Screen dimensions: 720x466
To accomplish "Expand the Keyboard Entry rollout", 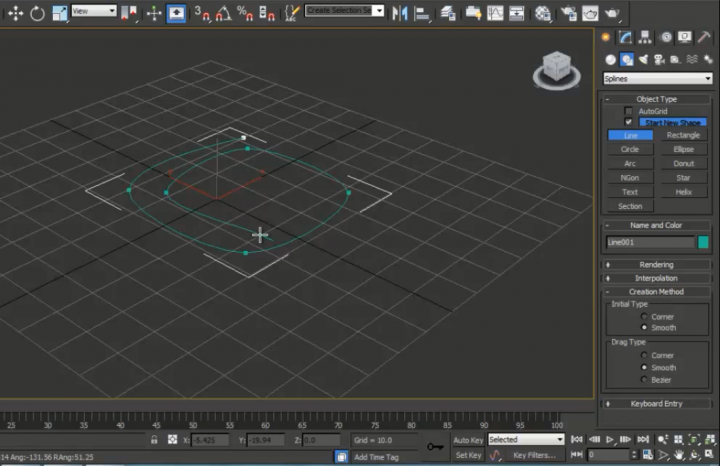I will coord(656,404).
